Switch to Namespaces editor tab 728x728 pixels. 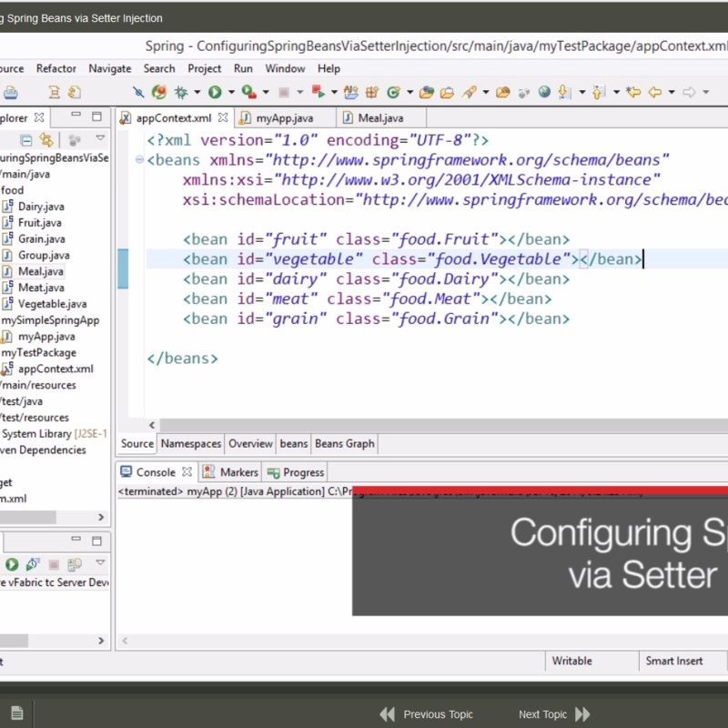coord(191,444)
